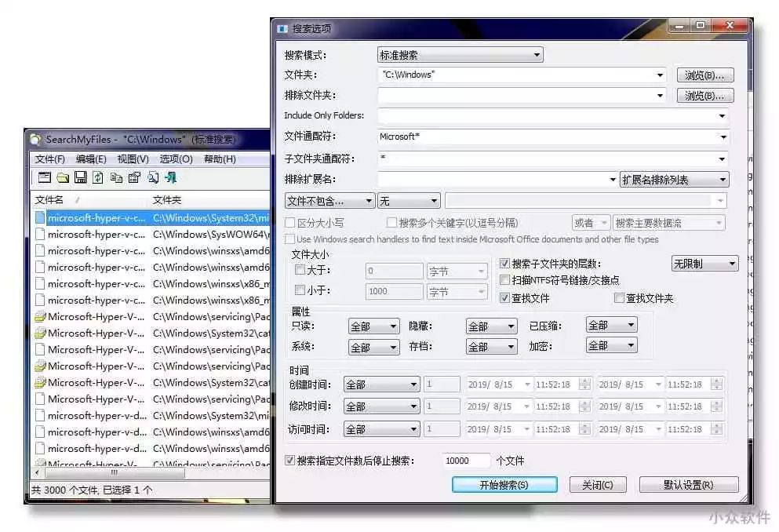The width and height of the screenshot is (779, 532).
Task: Toggle the 区分大小写 checkbox
Action: click(290, 223)
